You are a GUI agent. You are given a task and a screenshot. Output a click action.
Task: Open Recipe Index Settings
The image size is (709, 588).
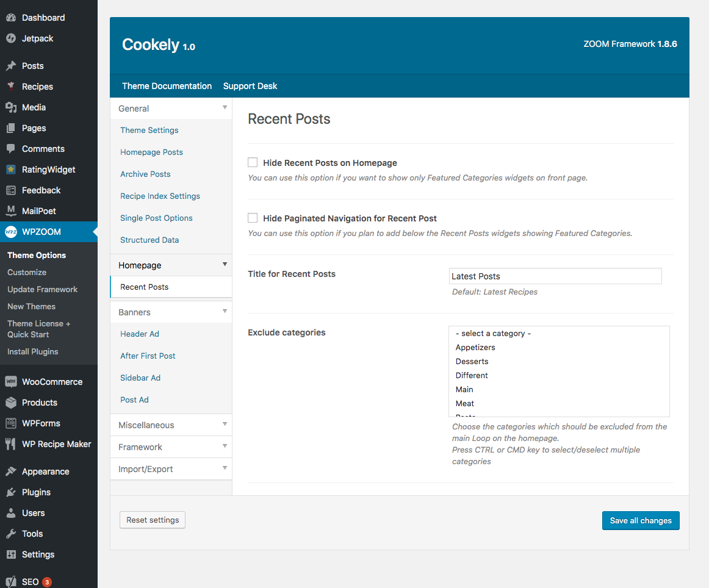160,196
